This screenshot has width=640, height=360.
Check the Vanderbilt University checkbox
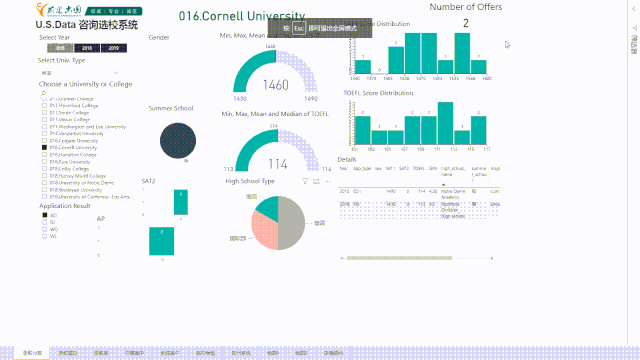tap(44, 133)
